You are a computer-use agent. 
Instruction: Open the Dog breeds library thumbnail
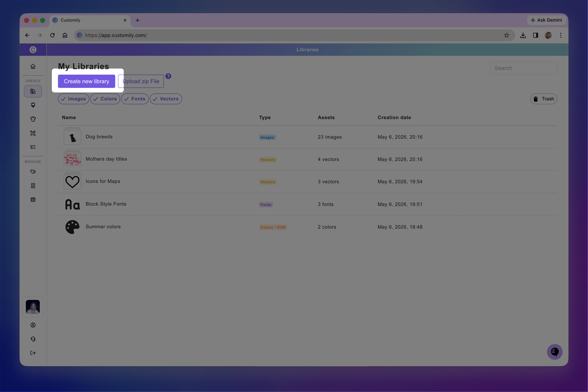tap(72, 136)
